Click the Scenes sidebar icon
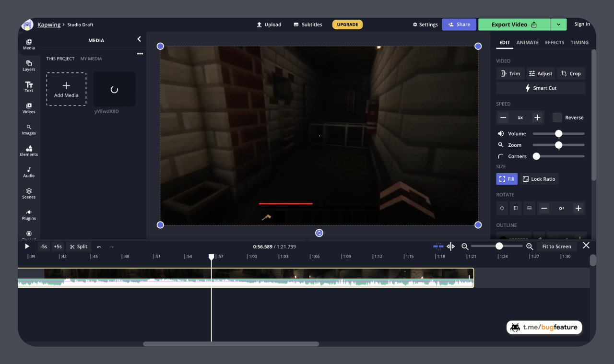The height and width of the screenshot is (364, 614). click(29, 193)
